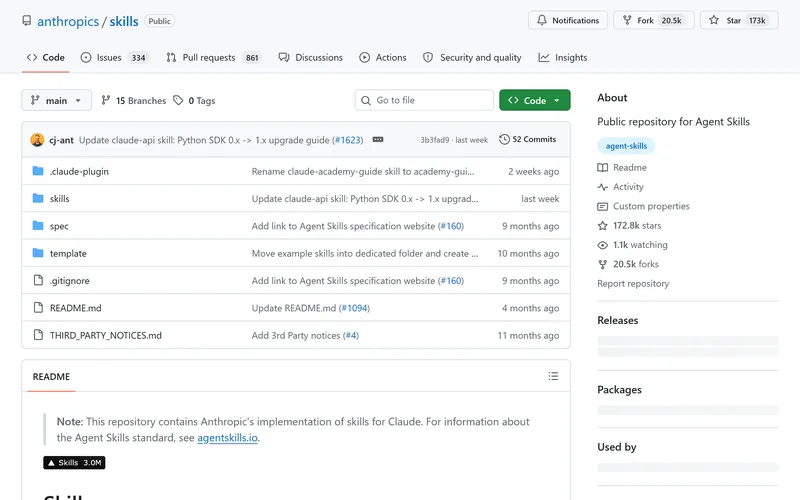Click the skills folder icon
The width and height of the screenshot is (800, 500).
click(38, 198)
